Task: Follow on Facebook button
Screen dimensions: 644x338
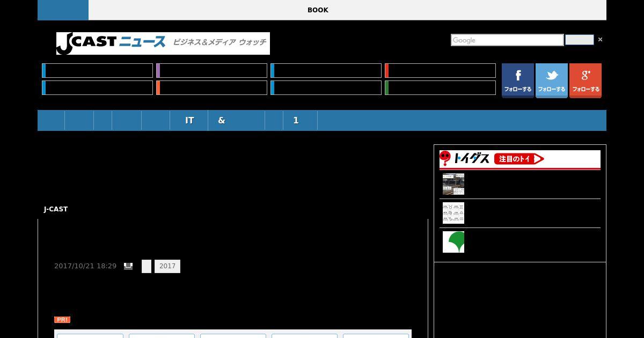Action: click(518, 80)
